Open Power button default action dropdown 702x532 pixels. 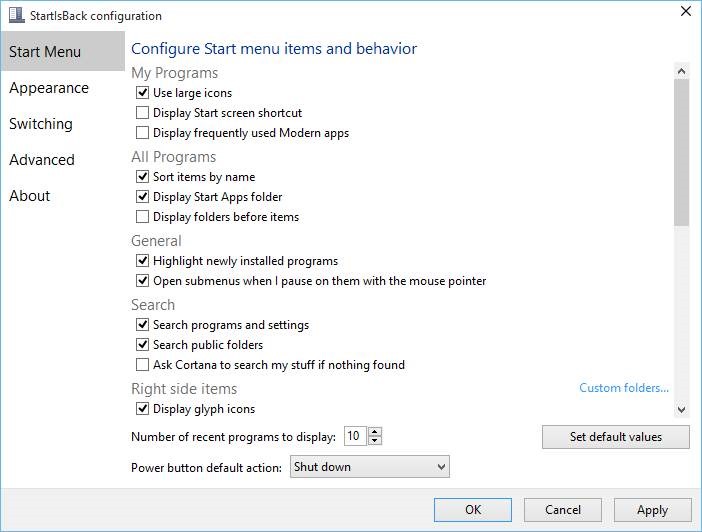[370, 467]
